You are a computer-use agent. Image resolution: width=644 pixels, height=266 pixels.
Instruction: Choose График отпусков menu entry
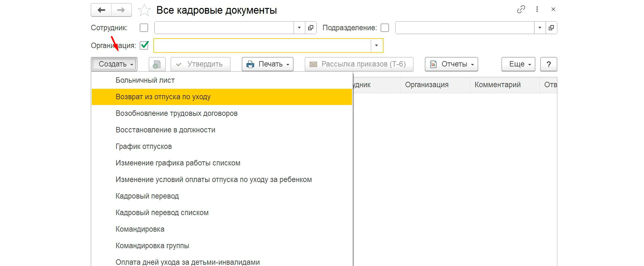point(222,146)
